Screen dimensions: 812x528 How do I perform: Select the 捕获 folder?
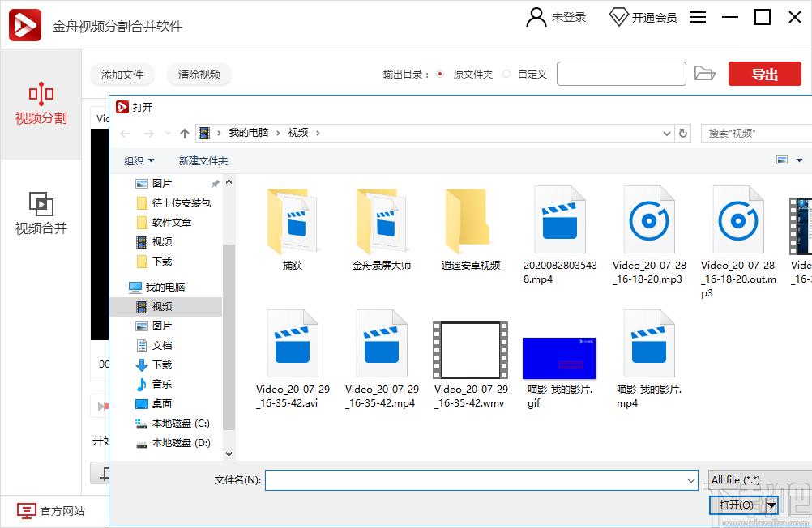pyautogui.click(x=292, y=229)
